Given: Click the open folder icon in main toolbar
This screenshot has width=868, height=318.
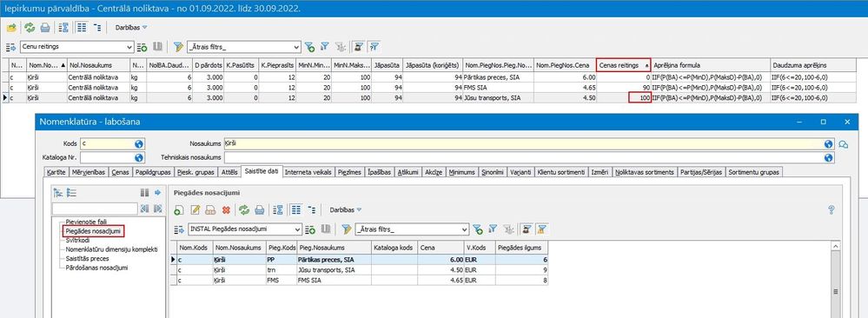Looking at the screenshot, I should 11,27.
